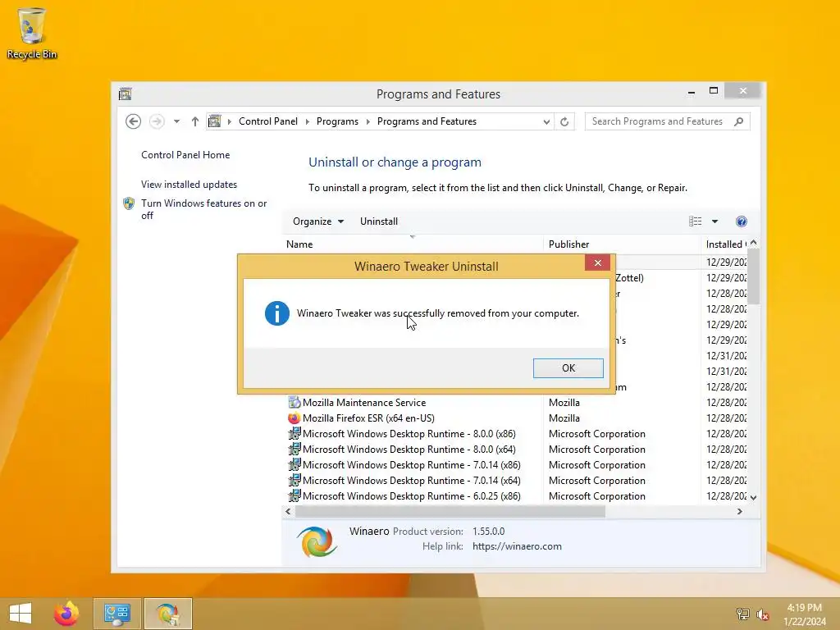Select the Recycle Bin desktop icon
Viewport: 840px width, 630px height.
click(x=32, y=33)
